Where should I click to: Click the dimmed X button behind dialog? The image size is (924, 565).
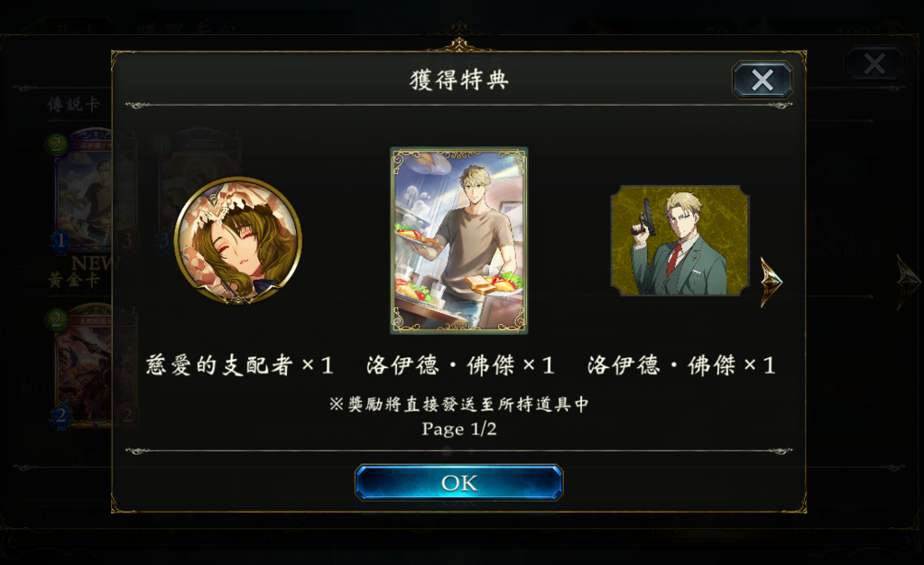[873, 63]
